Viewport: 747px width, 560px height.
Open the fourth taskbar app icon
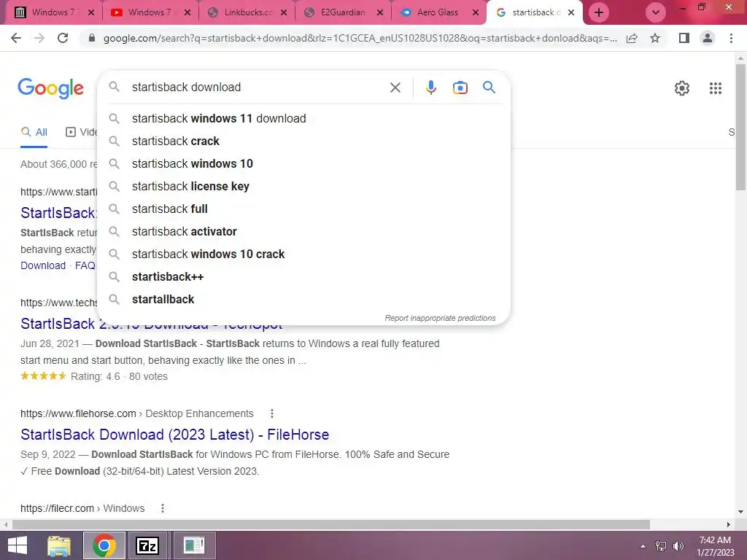[194, 545]
